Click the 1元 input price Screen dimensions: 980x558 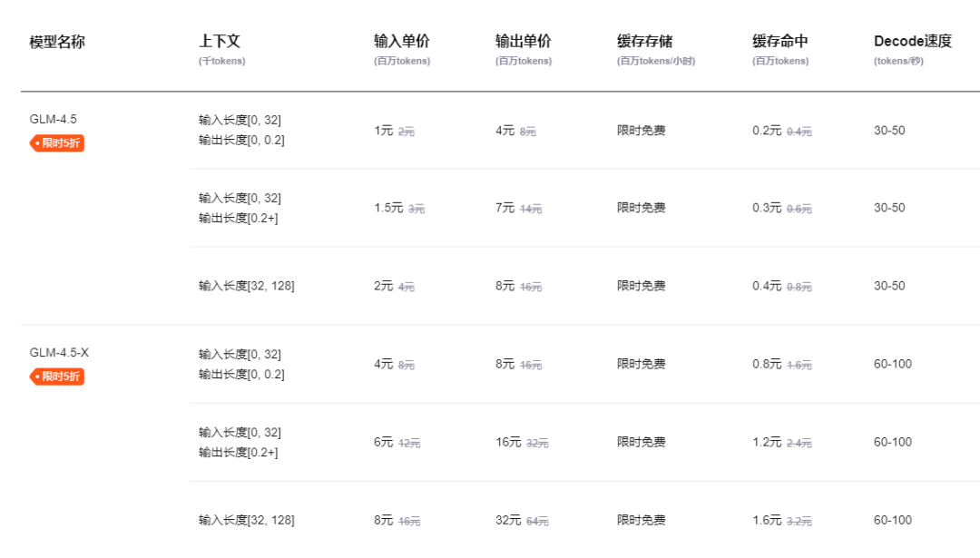(x=383, y=131)
